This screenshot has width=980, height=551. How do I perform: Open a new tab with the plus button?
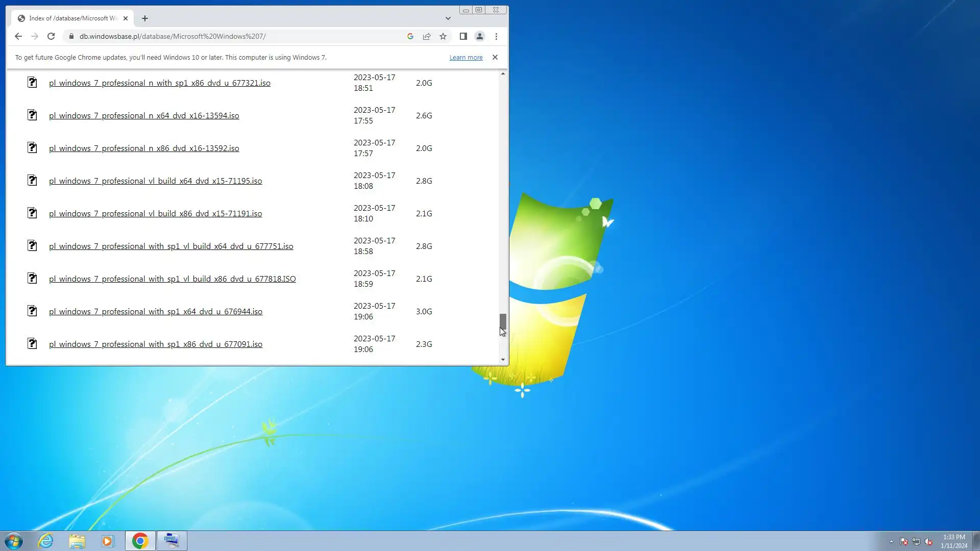pos(145,18)
